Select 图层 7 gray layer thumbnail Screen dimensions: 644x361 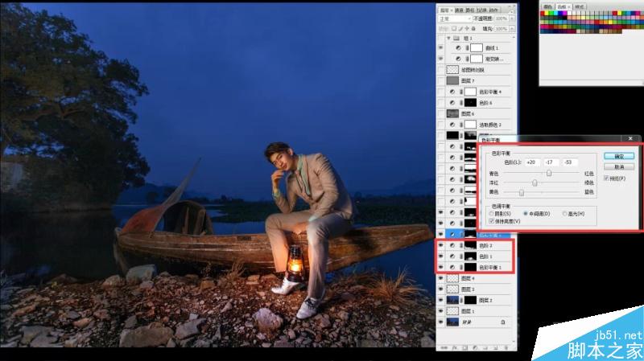coord(452,81)
